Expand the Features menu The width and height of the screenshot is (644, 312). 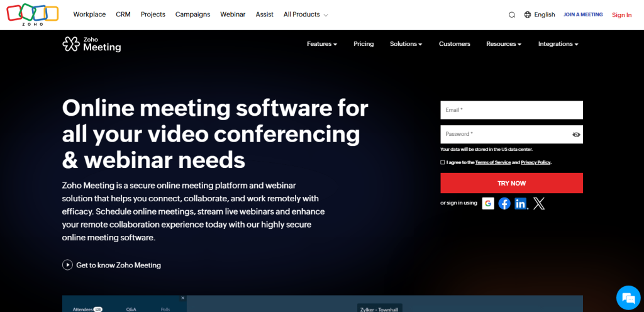pyautogui.click(x=322, y=44)
